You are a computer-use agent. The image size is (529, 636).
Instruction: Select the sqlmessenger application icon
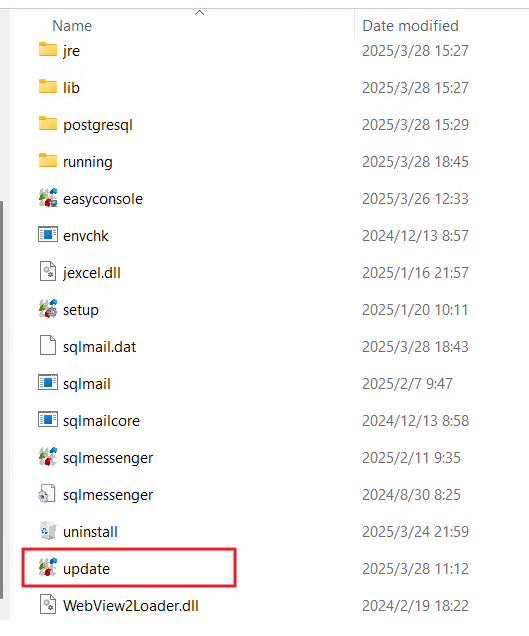(x=48, y=457)
